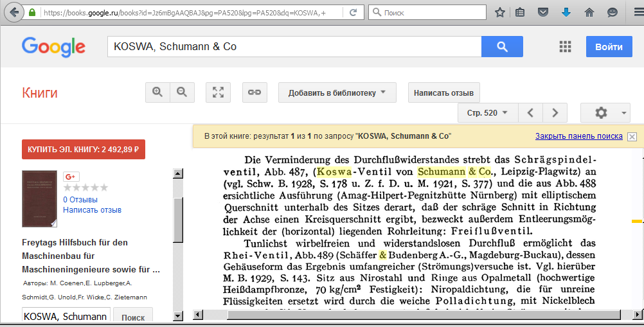Click the orange search result marker on the scrollbar

click(636, 222)
